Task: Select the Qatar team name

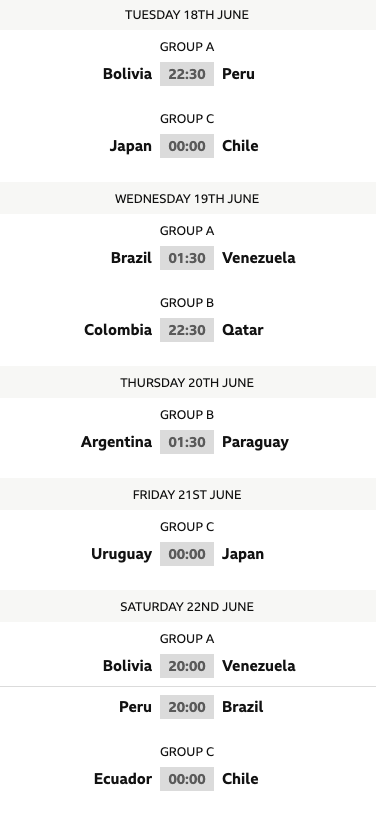Action: (243, 330)
